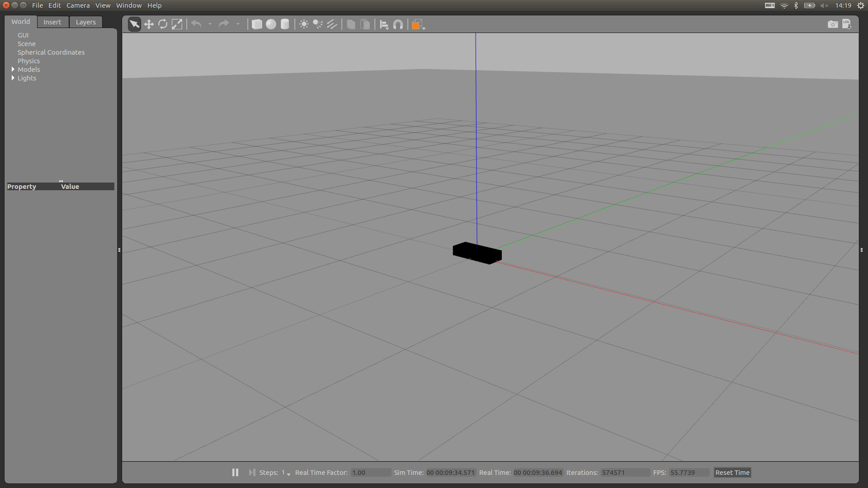The image size is (868, 488).
Task: Expand the Models tree item
Action: [13, 69]
